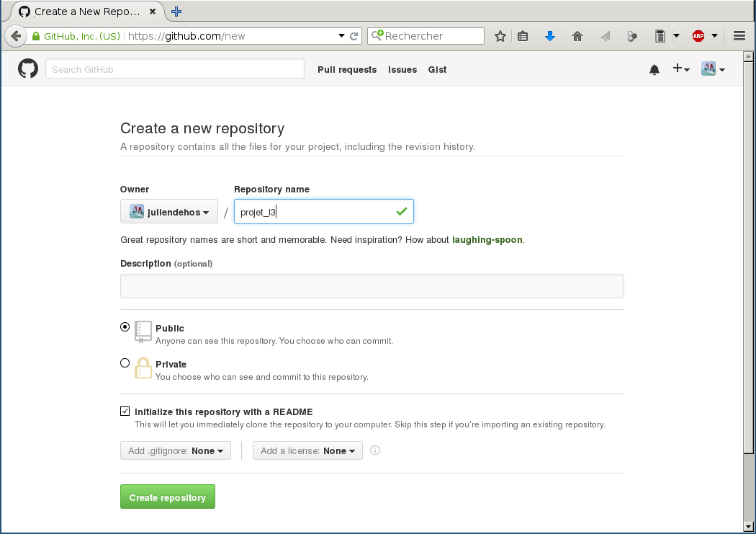Screen dimensions: 756x534
Task: Click the GitHub Octocat logo
Action: point(28,69)
